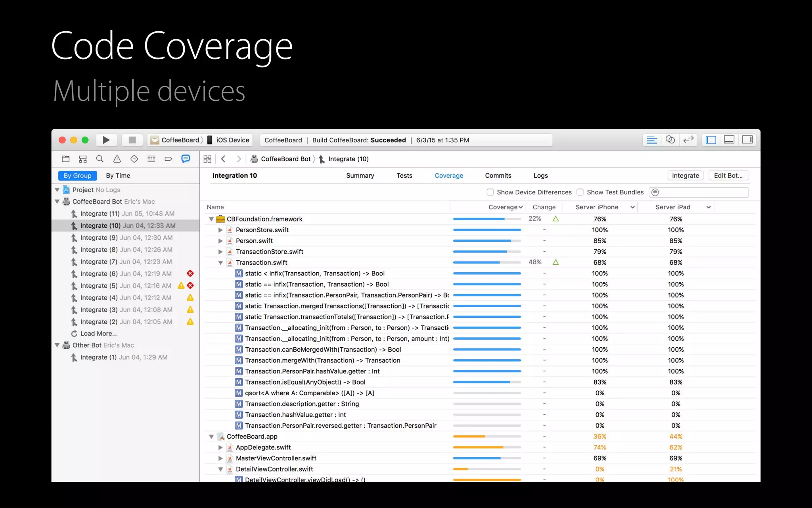812x508 pixels.
Task: Select the CoffeeBoard scheme
Action: click(175, 140)
